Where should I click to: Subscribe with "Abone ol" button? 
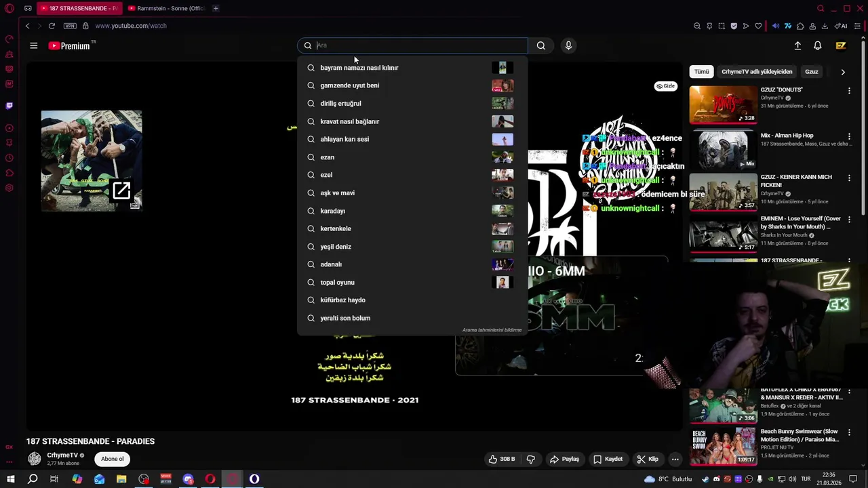113,459
